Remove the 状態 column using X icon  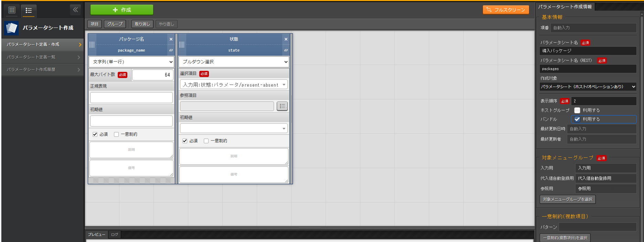click(286, 39)
